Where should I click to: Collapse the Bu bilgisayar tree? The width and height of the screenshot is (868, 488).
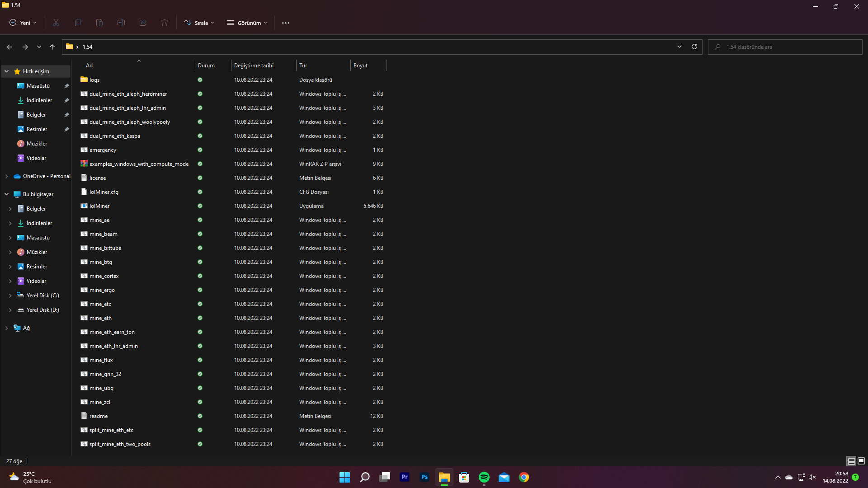point(7,194)
